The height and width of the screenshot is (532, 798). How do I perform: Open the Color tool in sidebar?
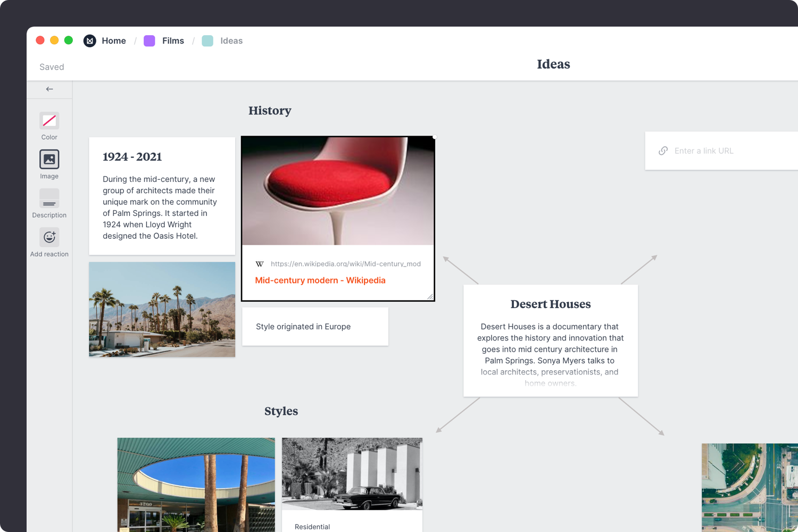(x=49, y=121)
